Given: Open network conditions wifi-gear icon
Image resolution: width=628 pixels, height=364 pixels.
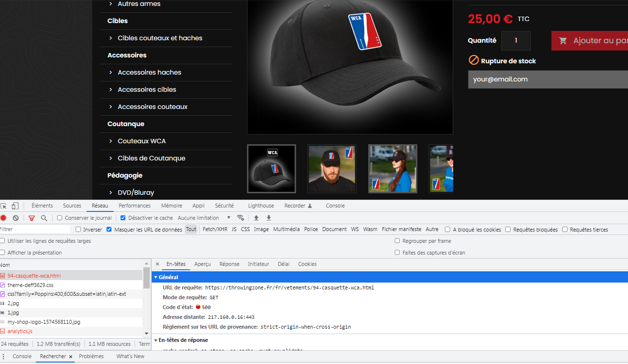Looking at the screenshot, I should (x=240, y=218).
